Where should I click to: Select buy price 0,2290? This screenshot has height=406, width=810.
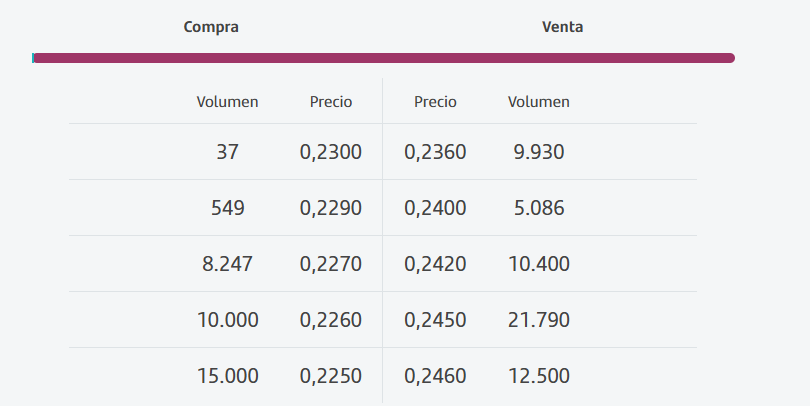point(331,209)
